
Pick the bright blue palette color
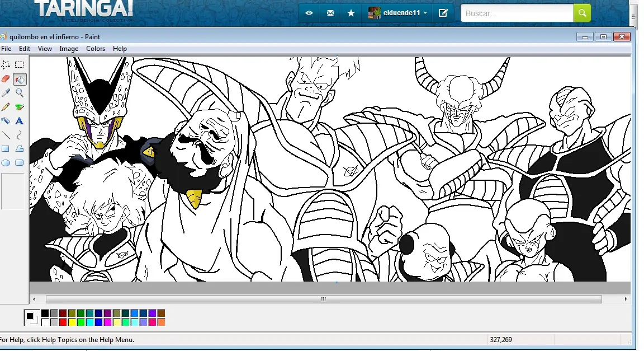tap(98, 322)
